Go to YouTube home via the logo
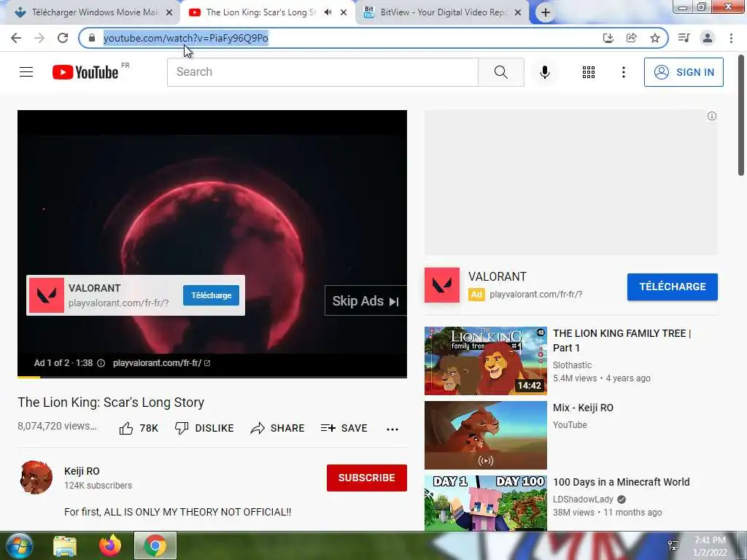This screenshot has width=747, height=560. 86,72
